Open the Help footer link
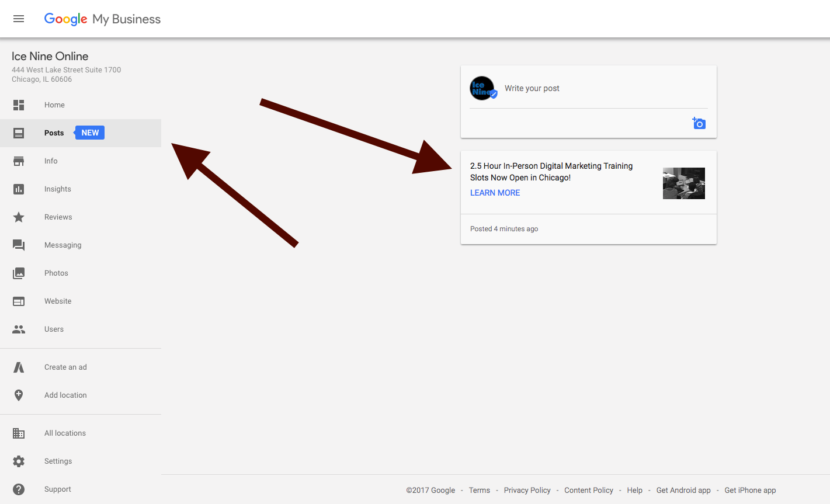 (x=635, y=491)
